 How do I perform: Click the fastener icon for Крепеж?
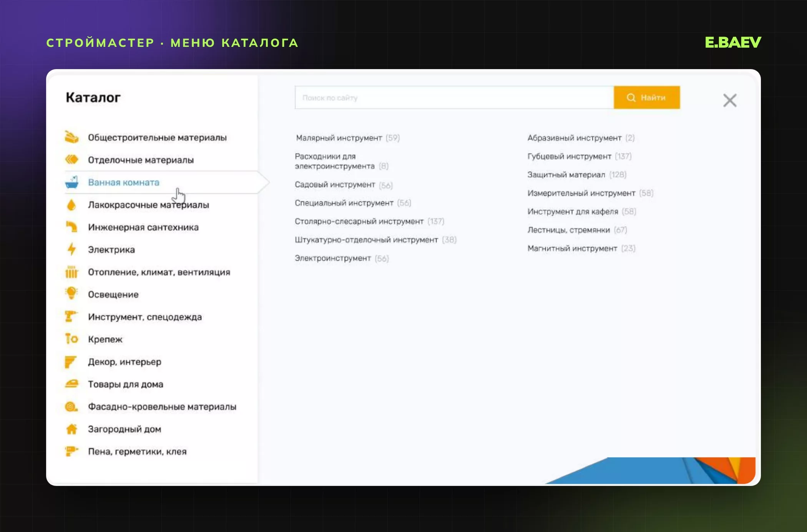click(x=71, y=339)
